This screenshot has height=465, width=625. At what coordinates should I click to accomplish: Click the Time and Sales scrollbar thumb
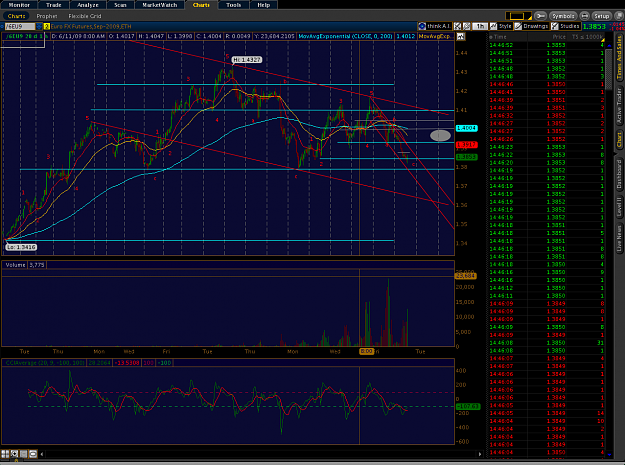pos(609,69)
